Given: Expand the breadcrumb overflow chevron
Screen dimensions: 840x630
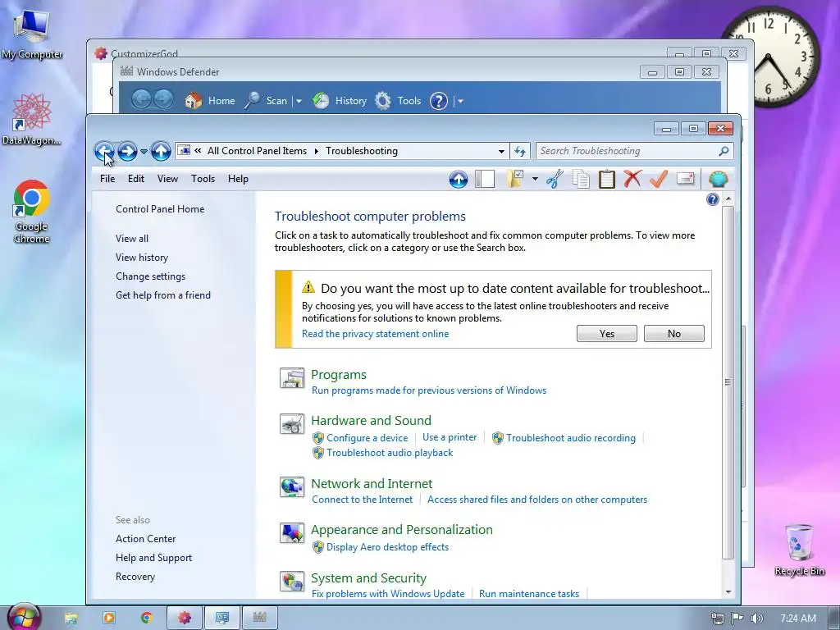Looking at the screenshot, I should [x=198, y=151].
